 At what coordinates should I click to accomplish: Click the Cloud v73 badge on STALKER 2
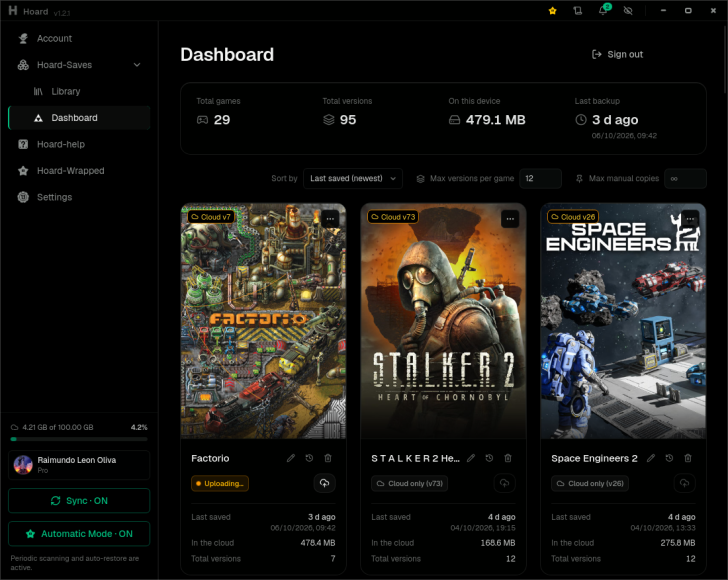point(393,217)
